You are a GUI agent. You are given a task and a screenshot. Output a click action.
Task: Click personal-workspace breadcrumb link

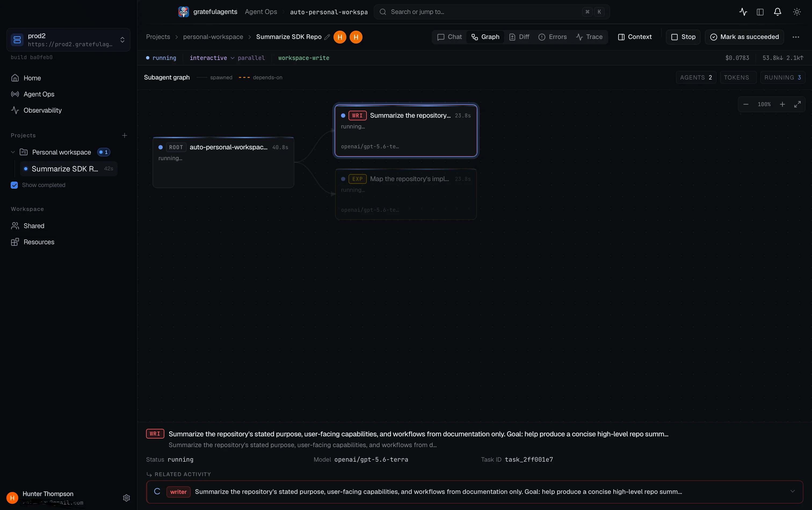coord(213,37)
